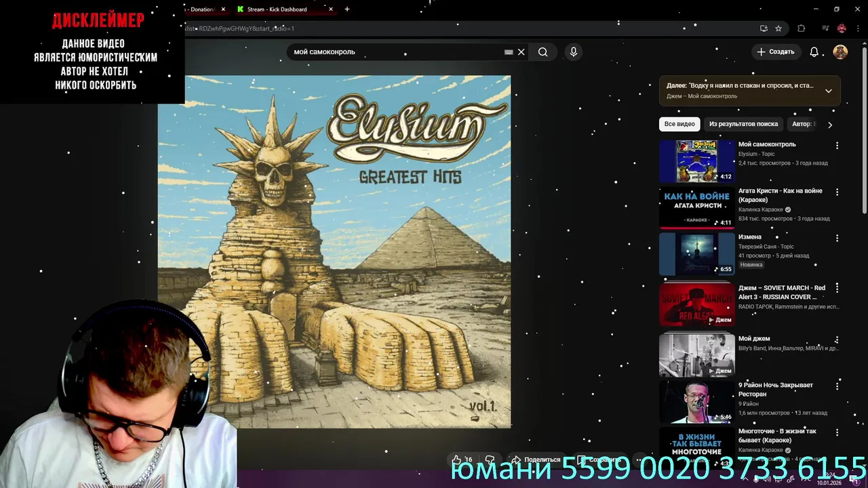Expand the Далее up-next queue panel
The height and width of the screenshot is (488, 868).
pyautogui.click(x=828, y=91)
